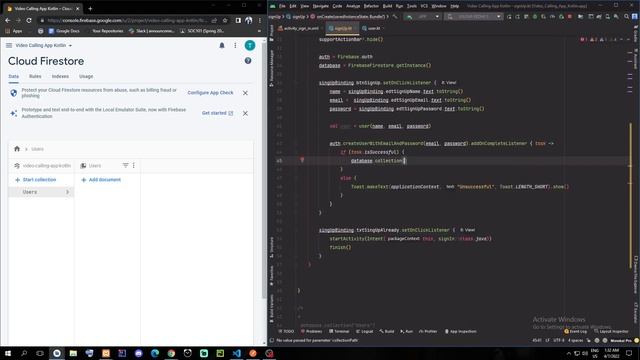Go back in Chrome browser
The height and width of the screenshot is (360, 640).
[x=7, y=20]
